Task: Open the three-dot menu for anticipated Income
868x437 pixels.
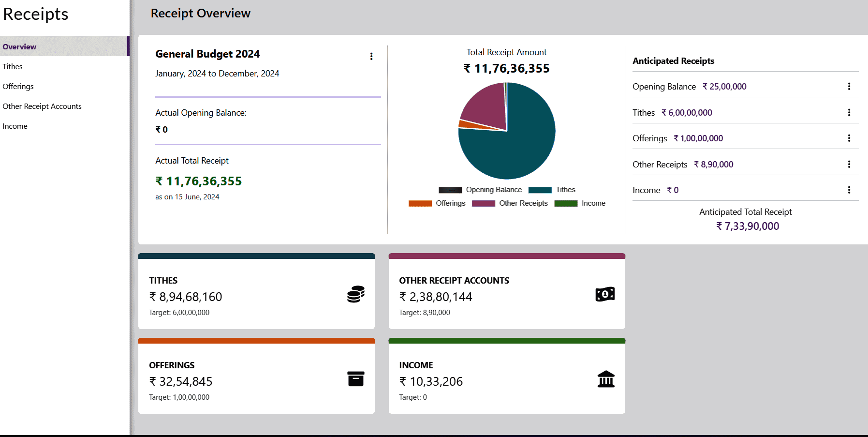Action: click(849, 190)
